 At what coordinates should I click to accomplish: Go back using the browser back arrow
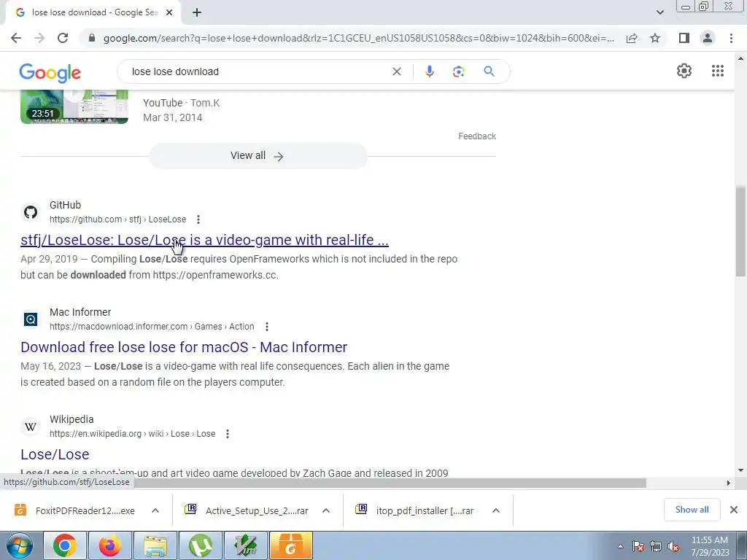click(16, 38)
